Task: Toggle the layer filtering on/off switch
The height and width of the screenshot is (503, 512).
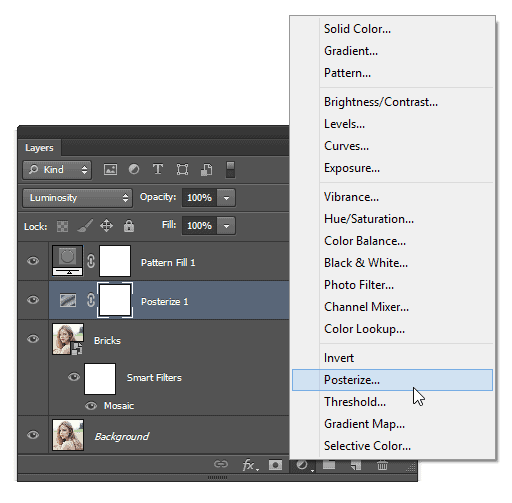Action: click(x=230, y=169)
